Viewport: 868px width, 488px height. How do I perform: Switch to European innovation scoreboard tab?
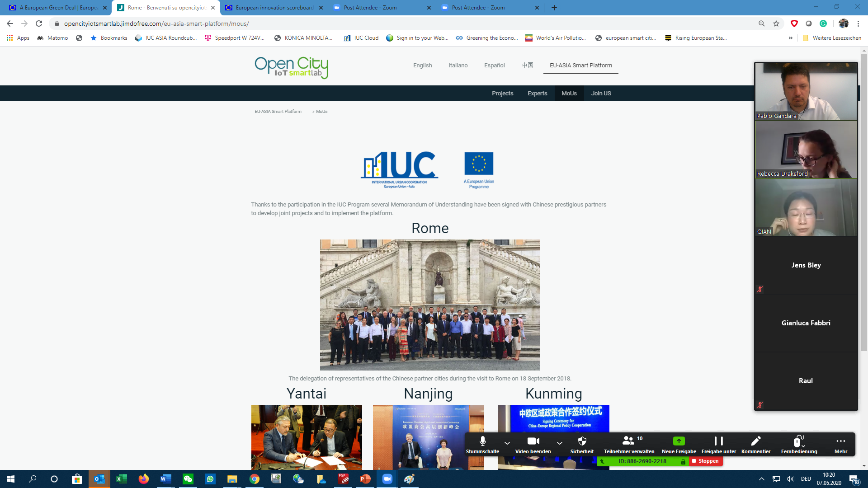(274, 8)
